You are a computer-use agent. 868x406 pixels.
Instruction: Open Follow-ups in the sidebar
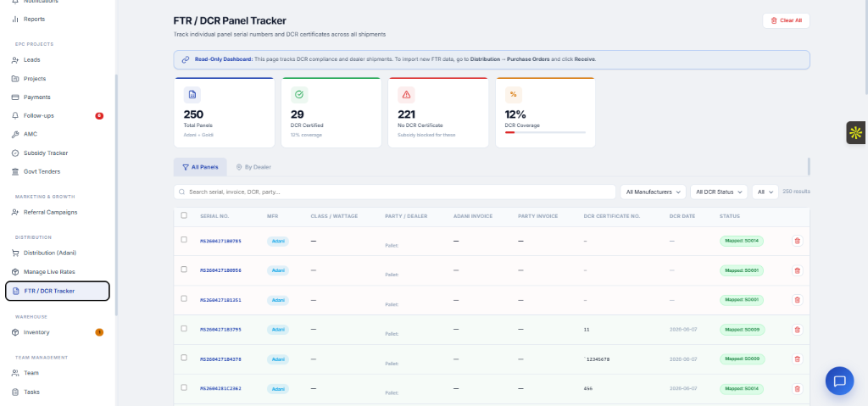point(58,116)
